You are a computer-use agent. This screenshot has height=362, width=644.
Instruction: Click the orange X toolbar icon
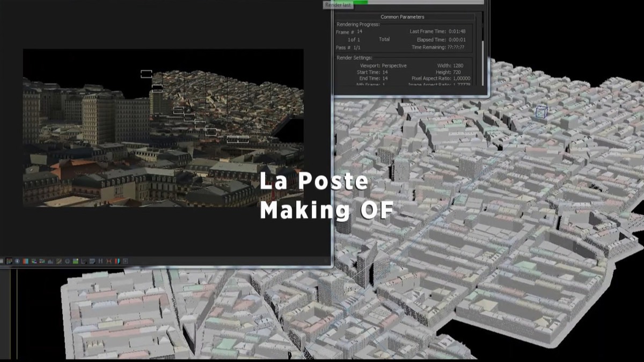click(x=109, y=261)
